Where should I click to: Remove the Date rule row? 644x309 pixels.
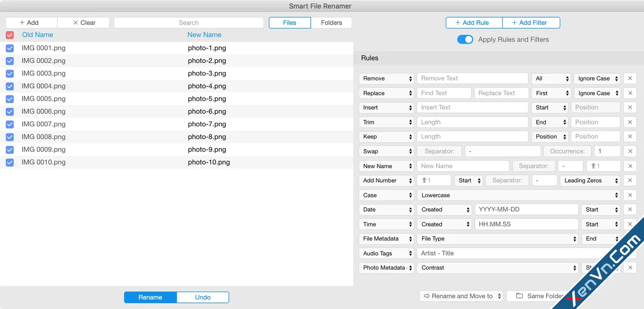click(630, 209)
